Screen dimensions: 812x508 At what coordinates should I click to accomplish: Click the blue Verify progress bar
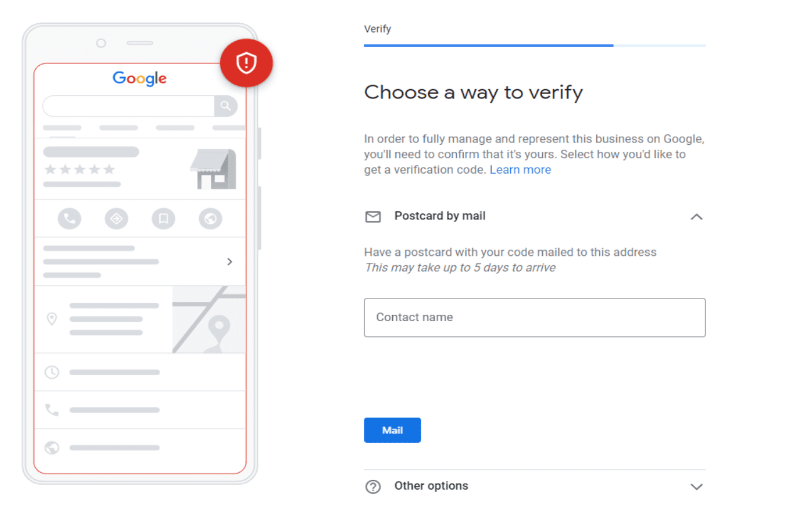pos(488,45)
